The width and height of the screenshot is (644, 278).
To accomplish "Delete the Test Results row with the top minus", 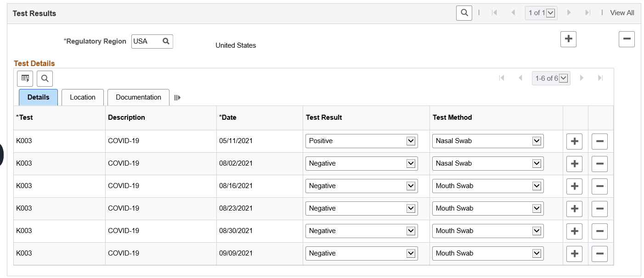I will point(627,39).
